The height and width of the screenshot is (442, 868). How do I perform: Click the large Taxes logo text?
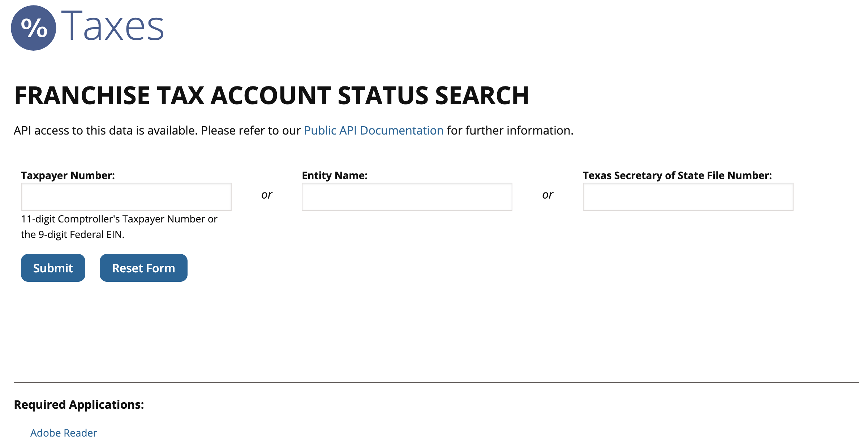[113, 26]
